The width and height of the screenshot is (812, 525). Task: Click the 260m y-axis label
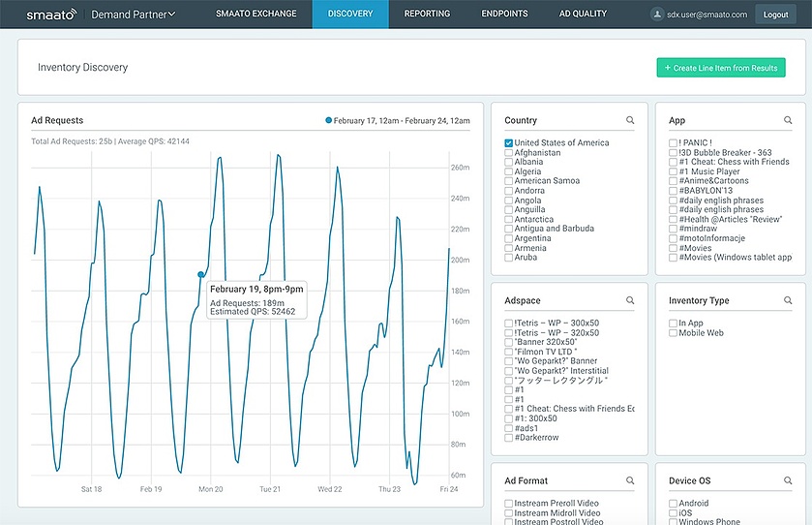click(x=461, y=168)
